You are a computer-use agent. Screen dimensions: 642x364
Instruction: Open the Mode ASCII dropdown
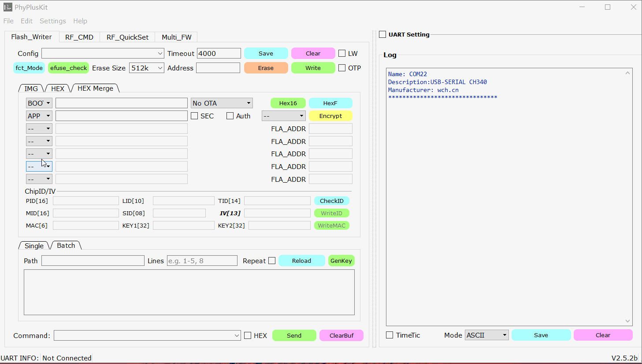[487, 335]
